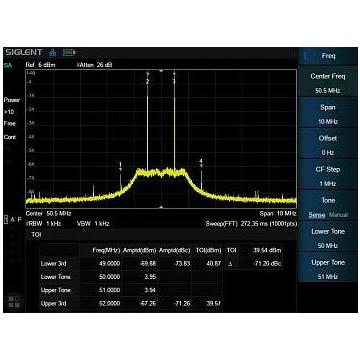Click the -69.88 amplitude cell
This screenshot has width=360, height=360.
tap(148, 263)
